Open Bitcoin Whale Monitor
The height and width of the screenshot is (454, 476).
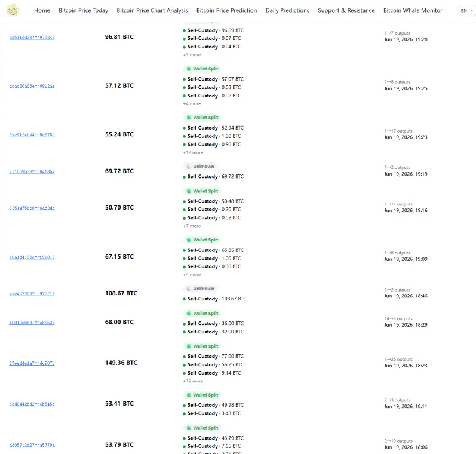click(413, 10)
